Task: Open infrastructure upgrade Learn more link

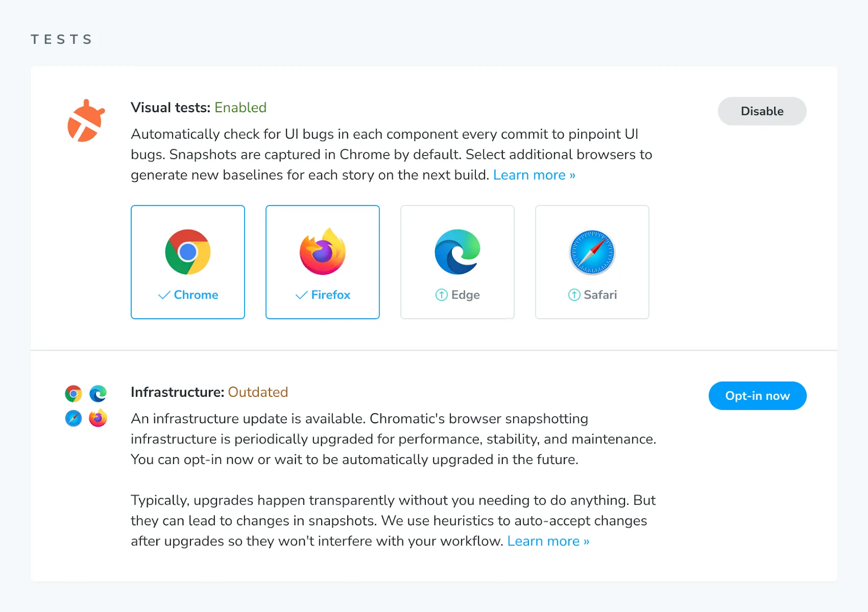Action: [547, 540]
